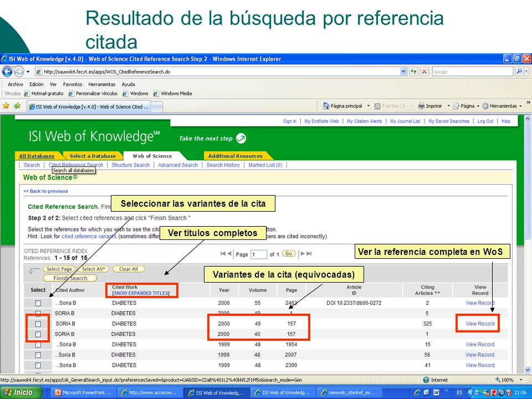Click the Advanced Search link
Viewport: 532px width, 399px height.
(x=178, y=165)
